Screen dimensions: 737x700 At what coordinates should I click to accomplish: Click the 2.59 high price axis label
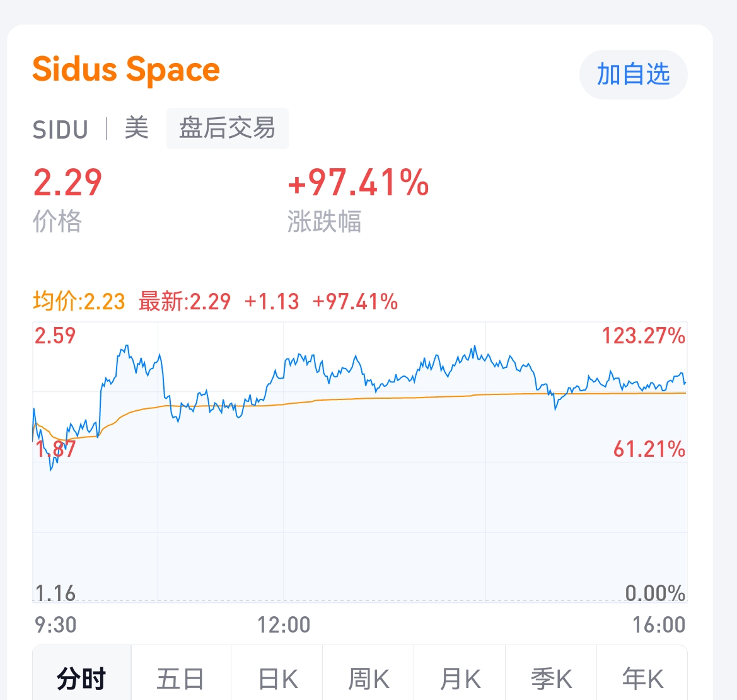pos(55,336)
